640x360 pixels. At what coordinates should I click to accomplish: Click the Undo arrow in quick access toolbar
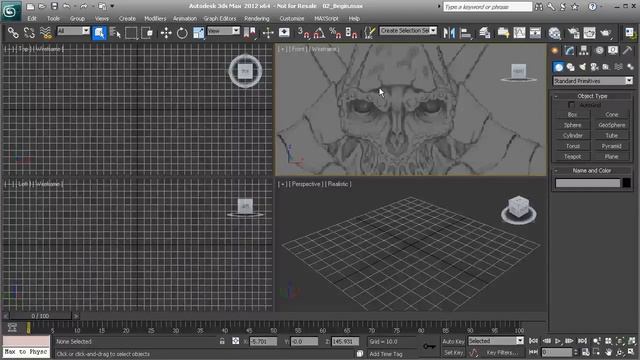(67, 6)
